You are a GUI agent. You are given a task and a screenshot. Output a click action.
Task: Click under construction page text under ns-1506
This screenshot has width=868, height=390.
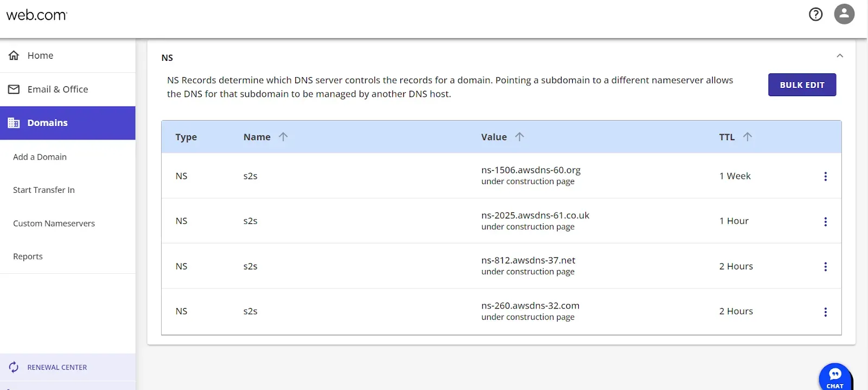click(527, 181)
